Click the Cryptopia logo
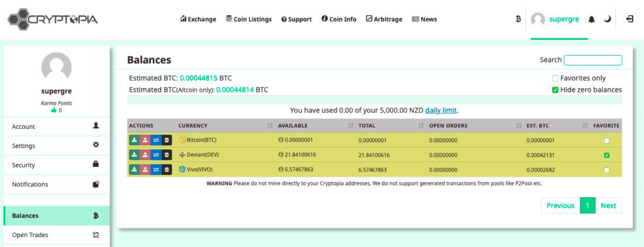 tap(53, 19)
